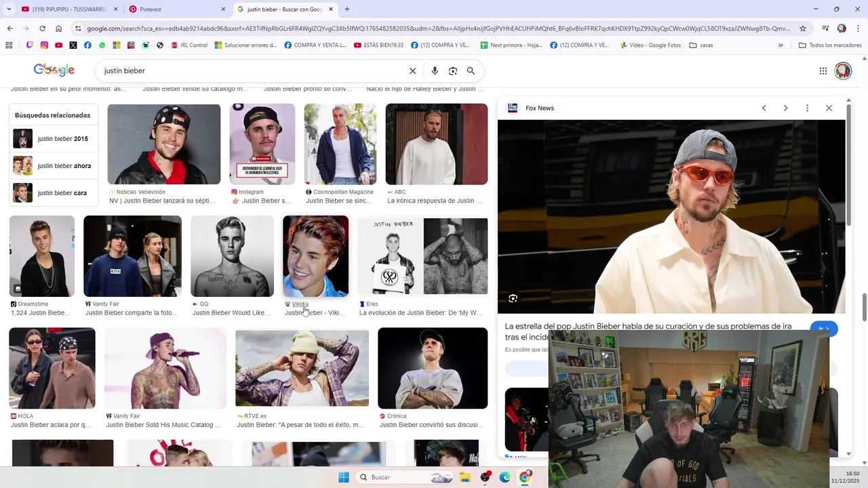Start voice search with the microphone icon
Screen dimensions: 868x488
tap(435, 70)
